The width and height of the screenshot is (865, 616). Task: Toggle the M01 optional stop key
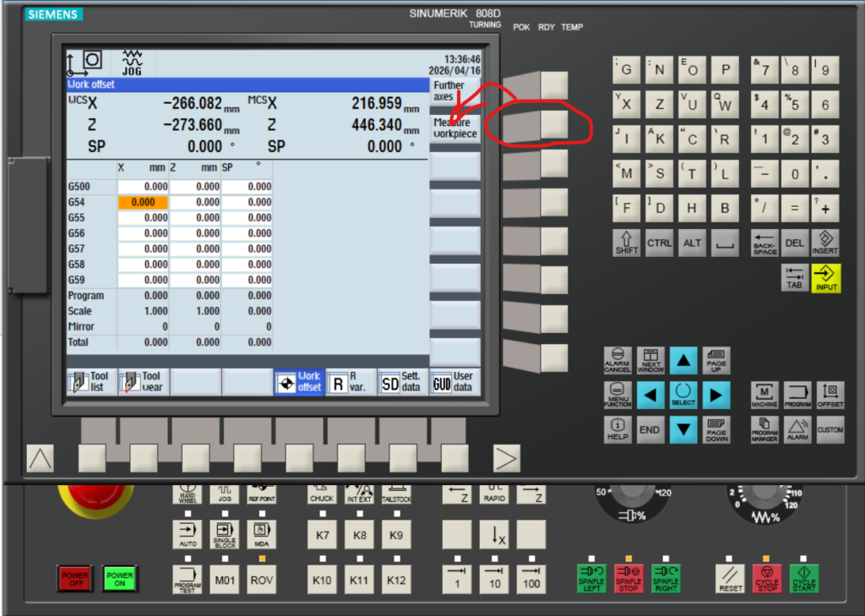coord(224,581)
